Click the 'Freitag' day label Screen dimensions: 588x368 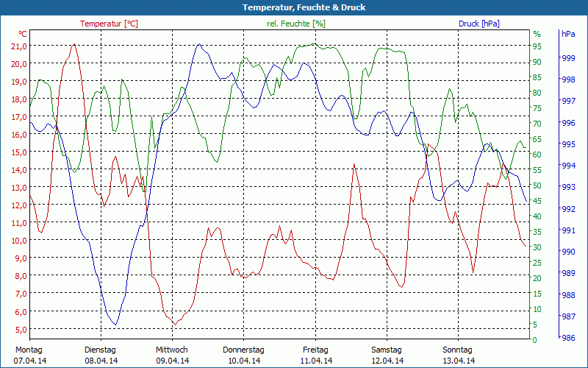(x=315, y=350)
